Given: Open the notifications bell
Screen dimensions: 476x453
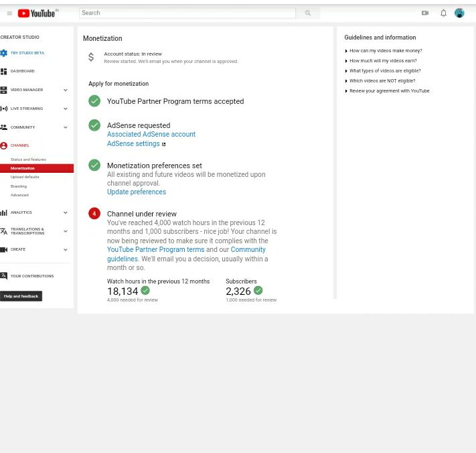Looking at the screenshot, I should click(x=443, y=13).
